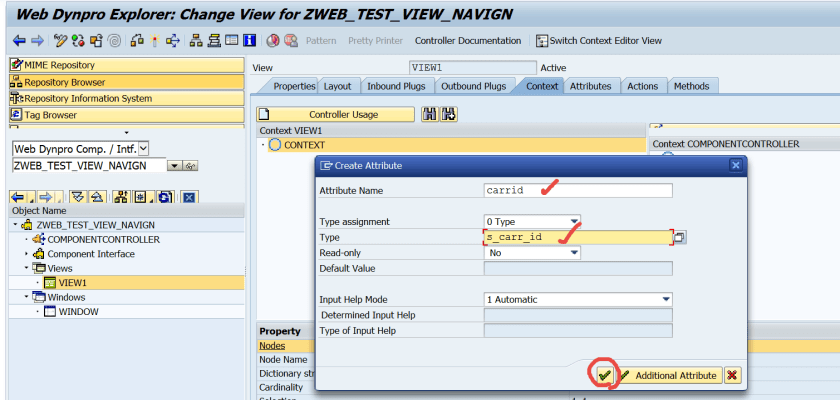Select WINDOW in the object tree

click(x=78, y=311)
